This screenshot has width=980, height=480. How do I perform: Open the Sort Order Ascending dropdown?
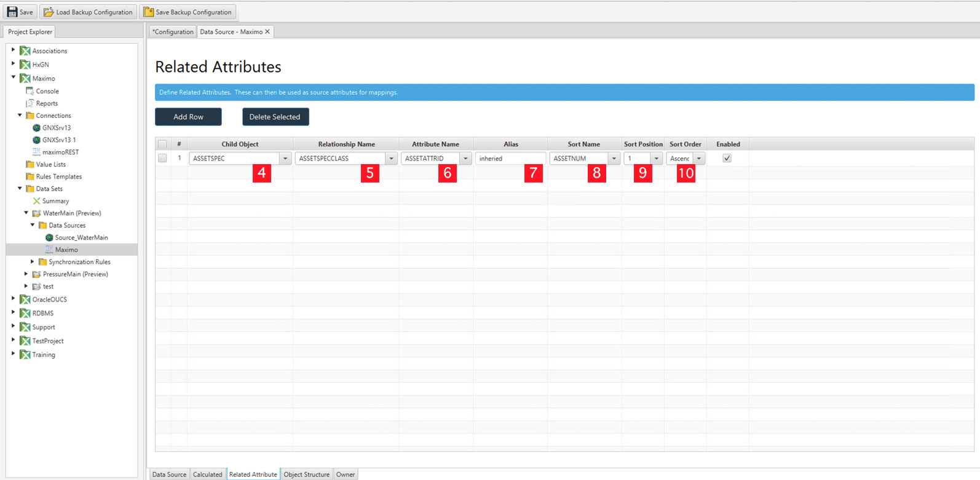click(x=699, y=159)
